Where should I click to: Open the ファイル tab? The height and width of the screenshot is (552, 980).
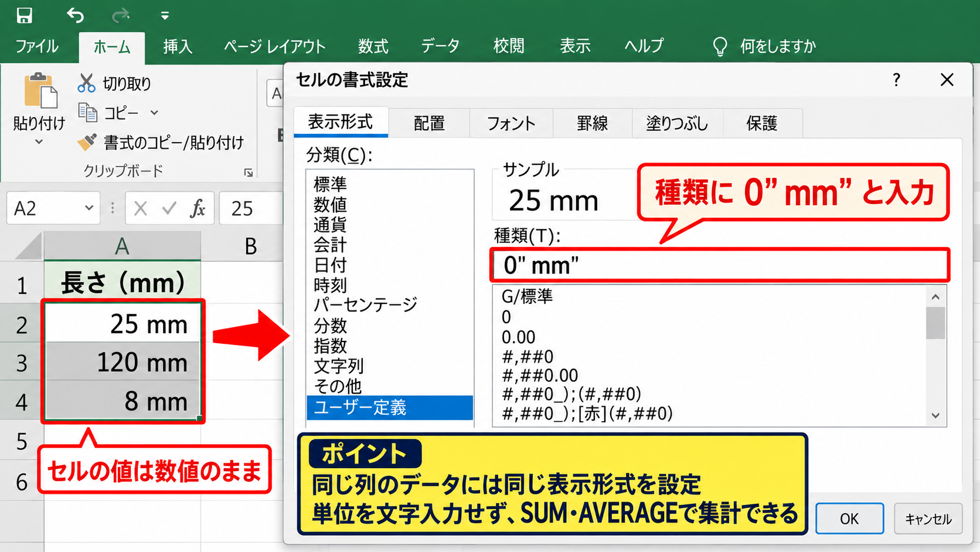pyautogui.click(x=37, y=46)
